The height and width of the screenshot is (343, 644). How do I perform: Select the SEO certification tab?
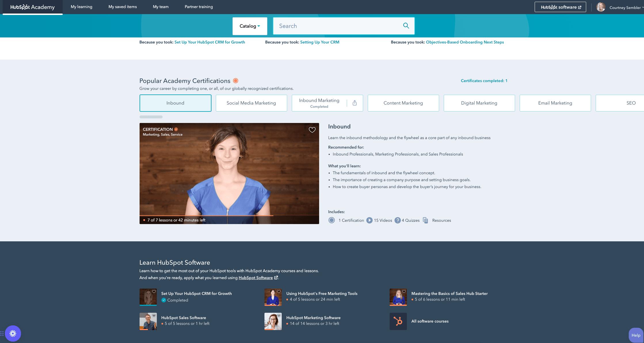click(x=620, y=103)
